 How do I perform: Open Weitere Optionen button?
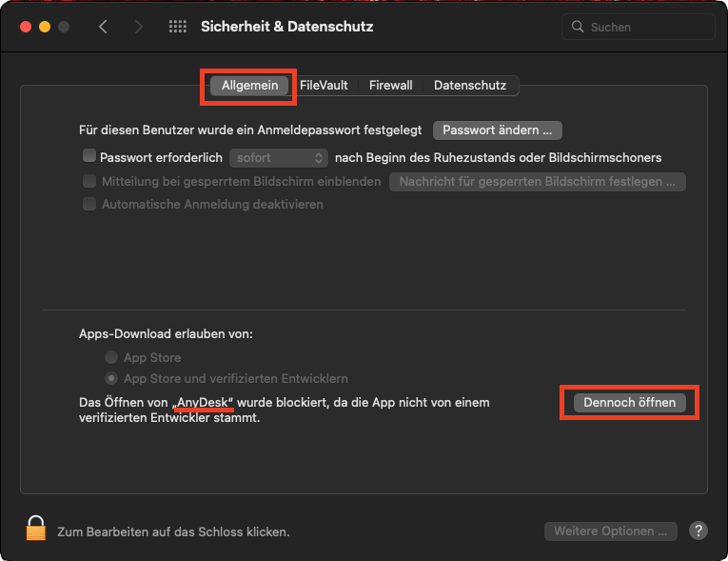click(x=610, y=531)
